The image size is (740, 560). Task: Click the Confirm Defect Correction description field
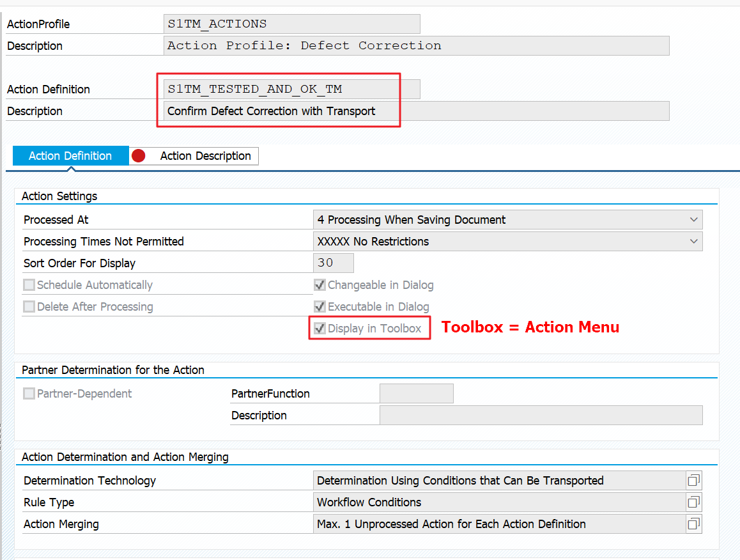pyautogui.click(x=416, y=111)
